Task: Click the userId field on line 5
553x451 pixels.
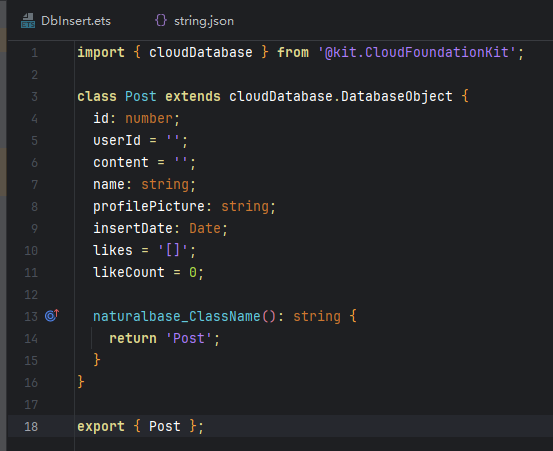Action: click(x=117, y=140)
